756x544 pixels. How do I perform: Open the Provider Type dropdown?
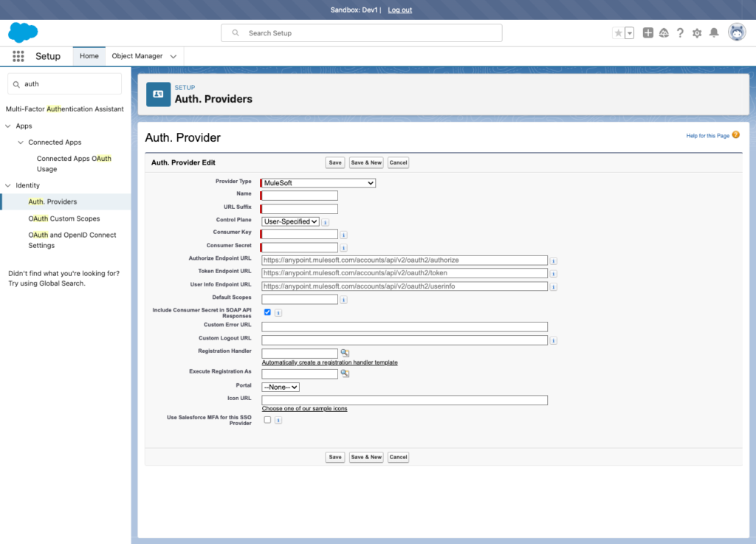click(x=318, y=183)
